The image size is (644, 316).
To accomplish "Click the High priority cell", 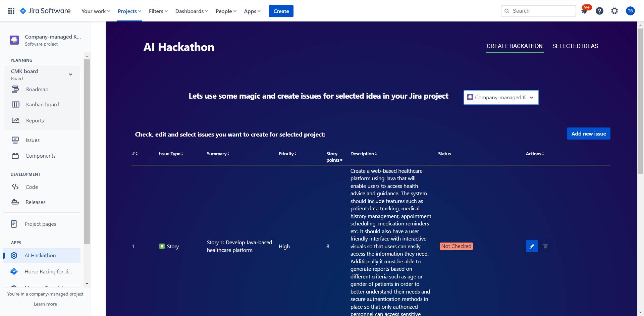I will (284, 246).
